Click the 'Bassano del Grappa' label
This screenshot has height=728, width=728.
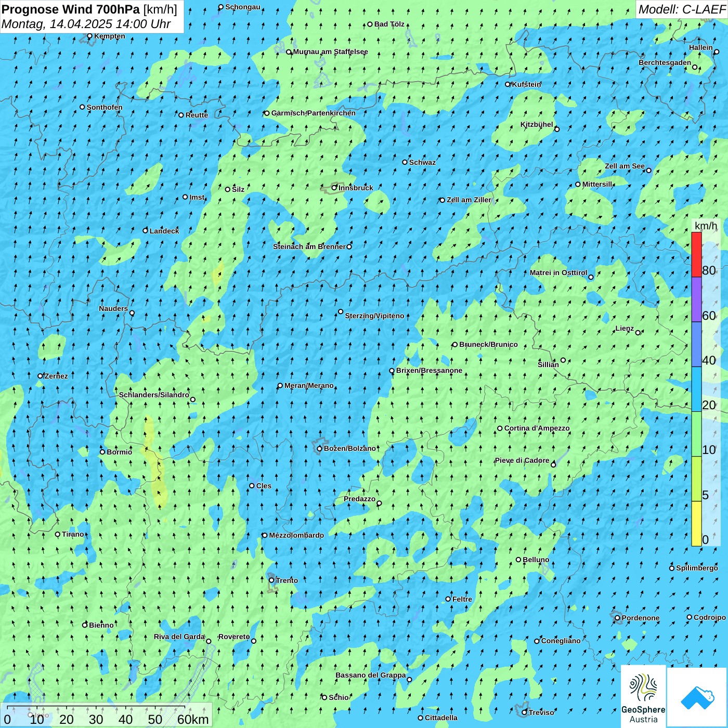point(370,675)
